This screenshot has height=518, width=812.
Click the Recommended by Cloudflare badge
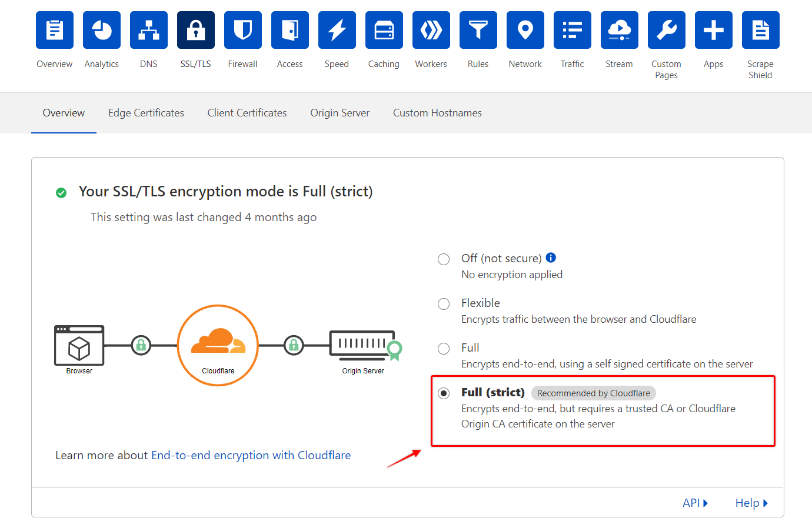(594, 393)
